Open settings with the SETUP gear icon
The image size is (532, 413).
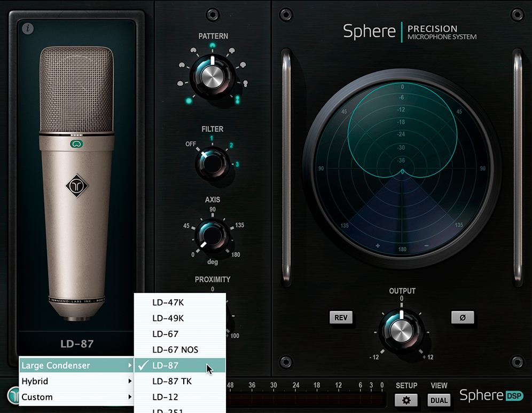(x=406, y=400)
